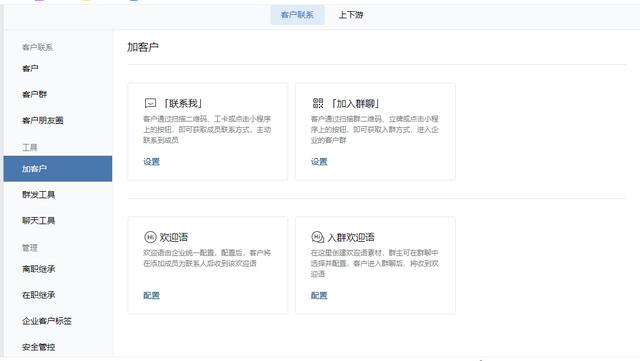Open 配置 for 入群欢迎语

pyautogui.click(x=319, y=295)
